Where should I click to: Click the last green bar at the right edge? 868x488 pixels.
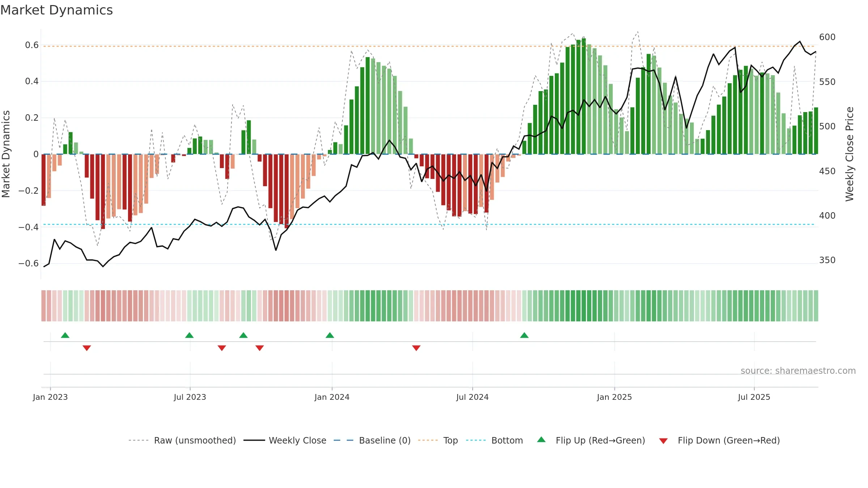coord(816,131)
